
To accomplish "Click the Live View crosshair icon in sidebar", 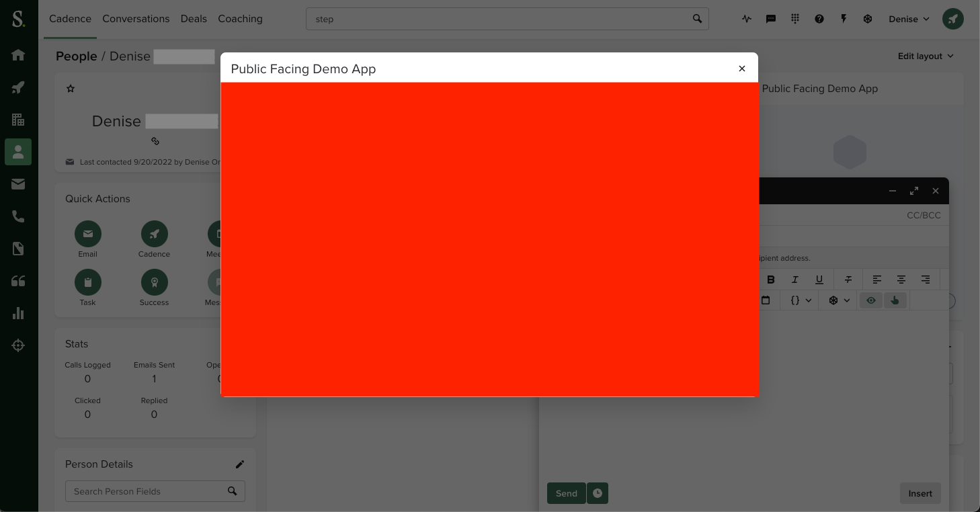I will 18,345.
